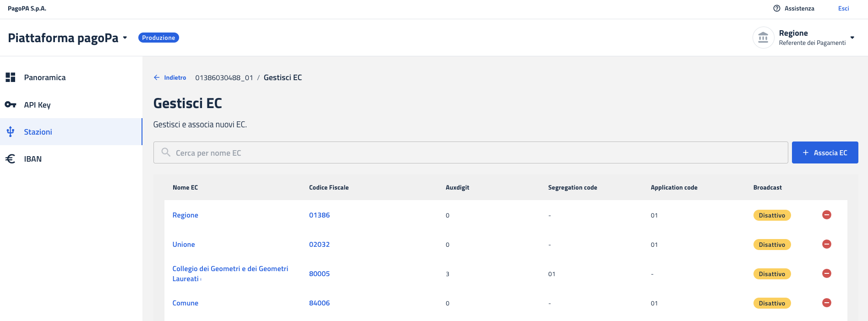Remove the Unione EC row
The width and height of the screenshot is (868, 321).
(826, 244)
